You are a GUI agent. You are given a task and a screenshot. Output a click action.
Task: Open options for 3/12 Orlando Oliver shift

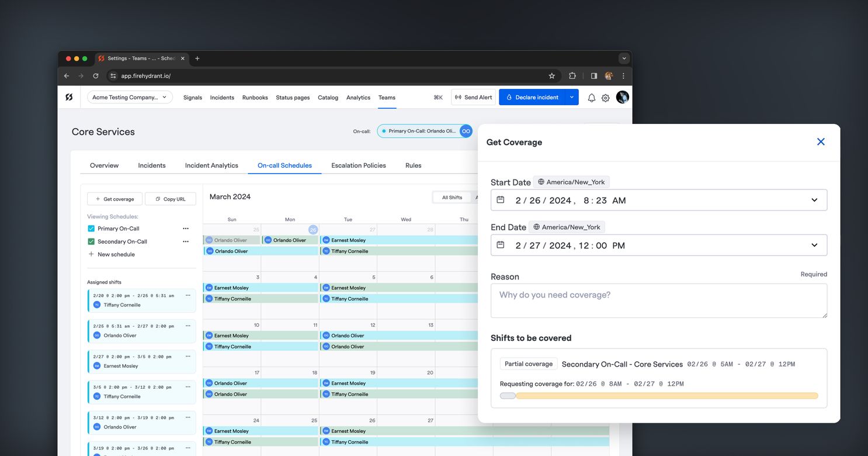[x=188, y=417]
